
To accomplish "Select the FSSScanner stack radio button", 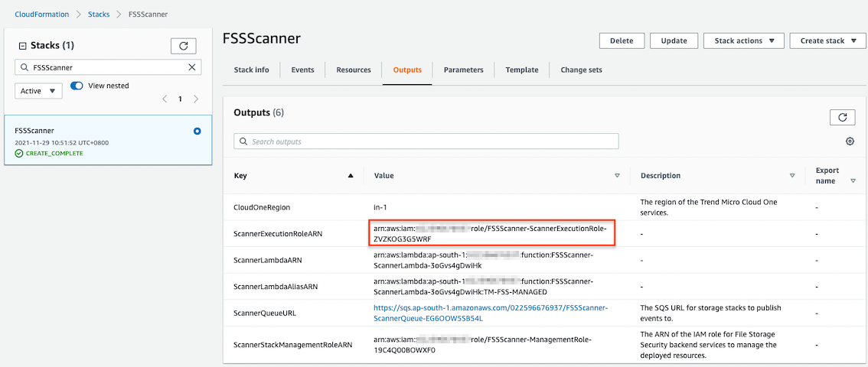I will 197,132.
